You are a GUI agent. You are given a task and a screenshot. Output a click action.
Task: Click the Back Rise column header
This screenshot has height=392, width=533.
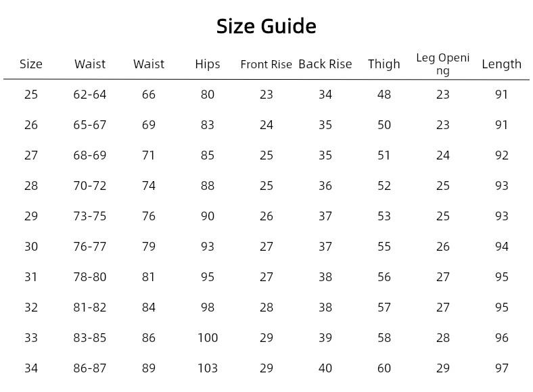[x=325, y=64]
